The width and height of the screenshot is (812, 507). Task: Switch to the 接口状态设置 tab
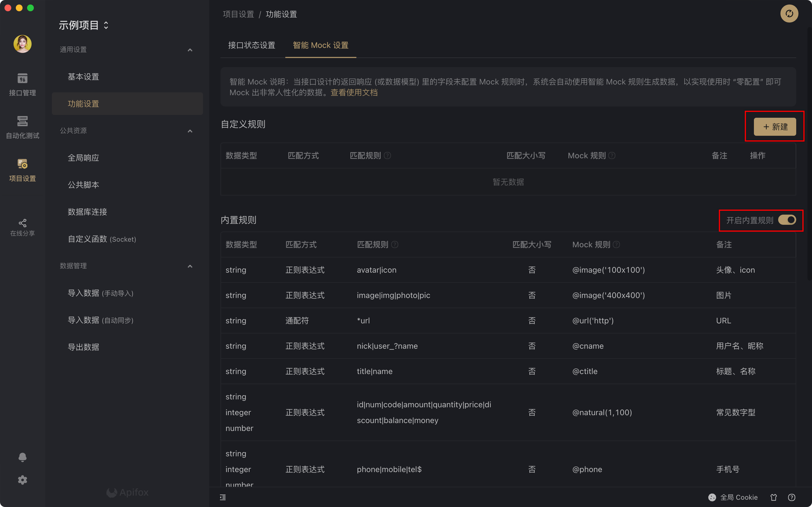(x=252, y=45)
